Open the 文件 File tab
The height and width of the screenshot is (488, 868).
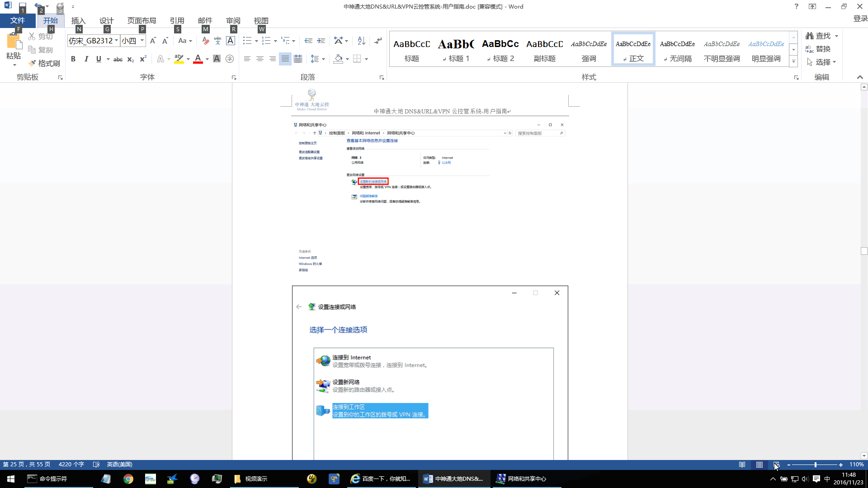click(x=18, y=20)
